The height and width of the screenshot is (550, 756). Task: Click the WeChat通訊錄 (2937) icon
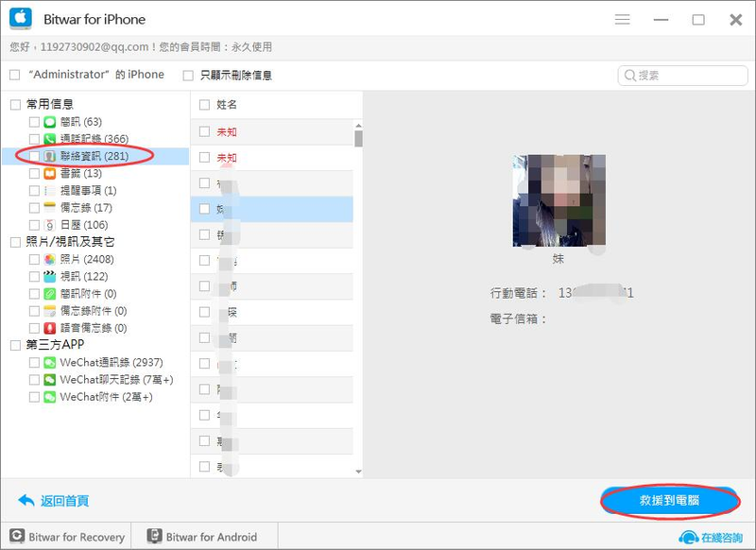pos(50,363)
